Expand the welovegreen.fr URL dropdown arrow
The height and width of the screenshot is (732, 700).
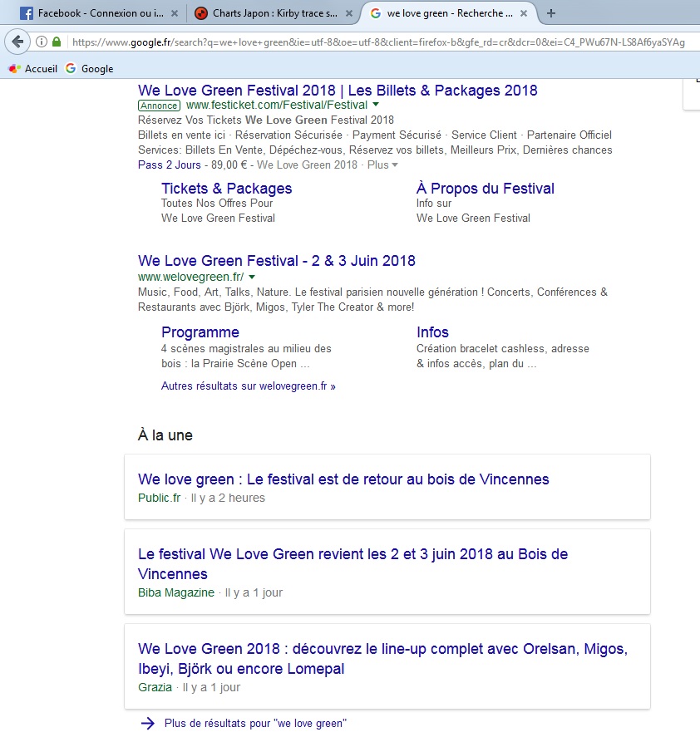click(252, 277)
